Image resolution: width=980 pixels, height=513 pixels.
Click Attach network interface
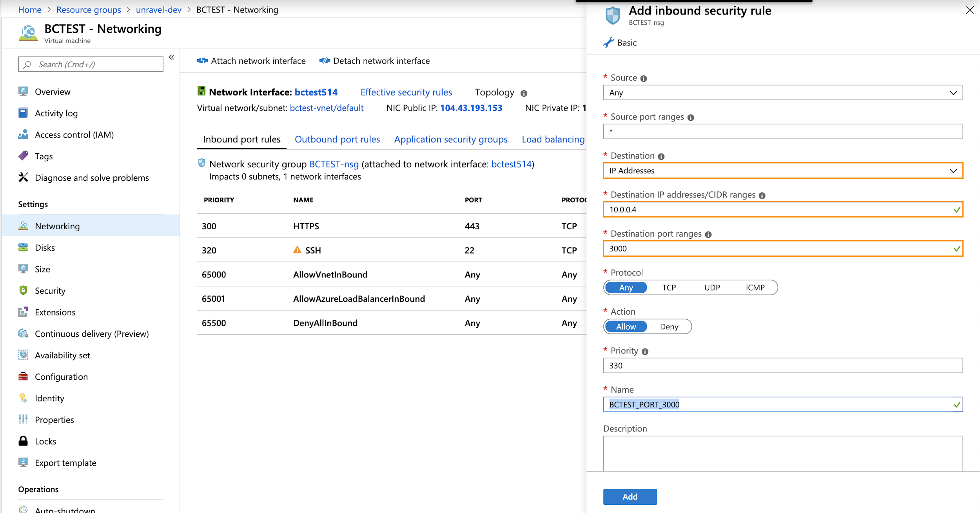pos(251,61)
